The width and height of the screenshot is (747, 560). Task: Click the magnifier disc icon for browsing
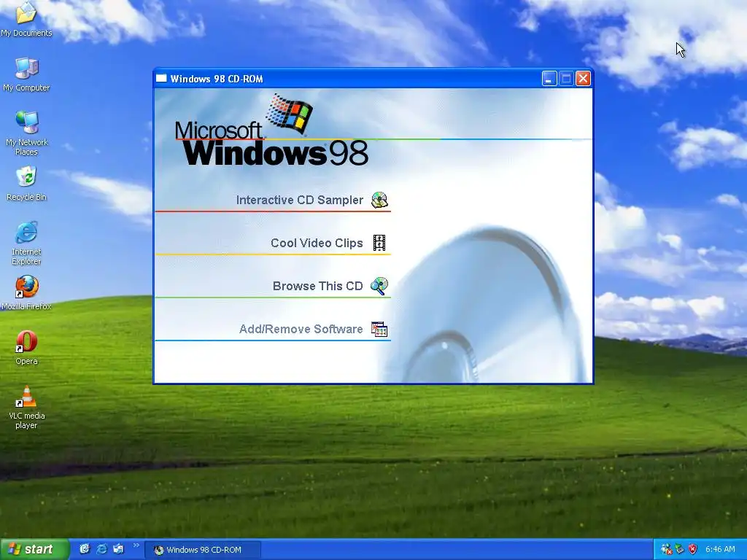pos(379,286)
